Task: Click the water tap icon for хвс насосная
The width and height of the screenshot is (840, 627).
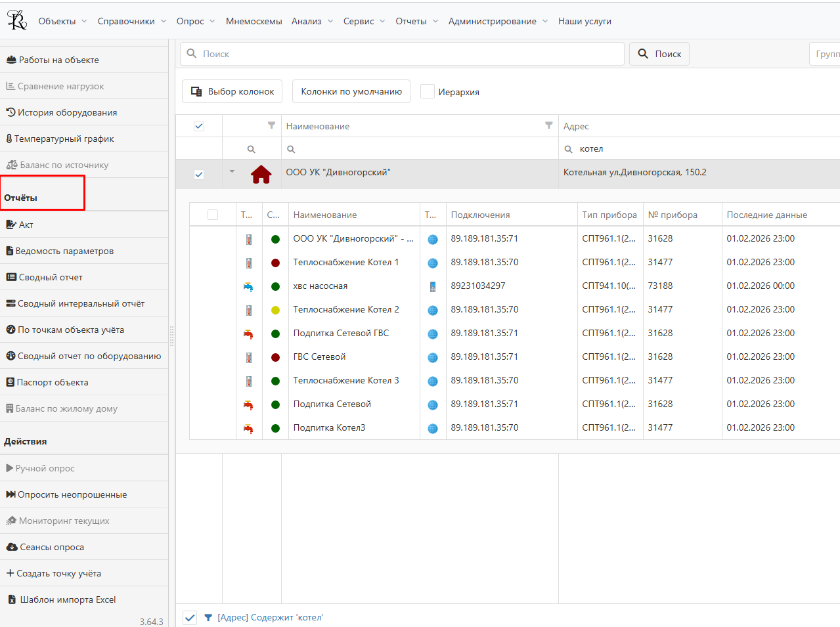Action: tap(248, 286)
